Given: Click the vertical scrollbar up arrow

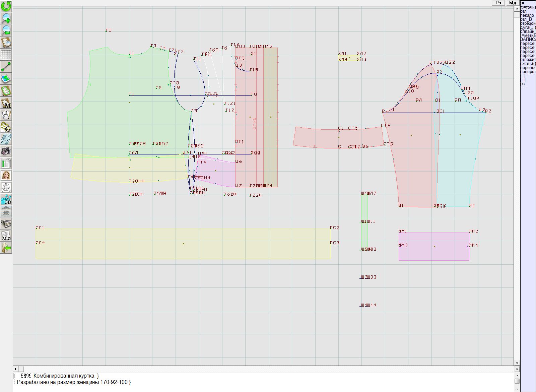Looking at the screenshot, I should tap(517, 8).
